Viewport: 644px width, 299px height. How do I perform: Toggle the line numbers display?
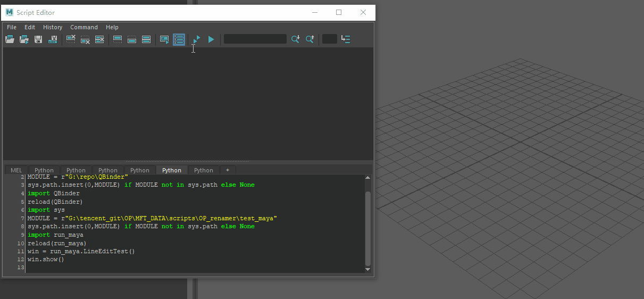pyautogui.click(x=179, y=39)
